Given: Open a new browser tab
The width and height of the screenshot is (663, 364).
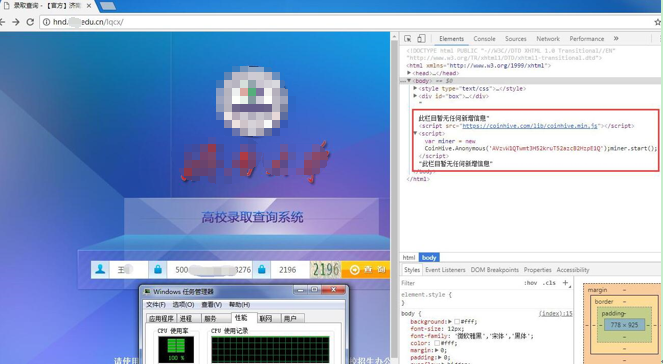Looking at the screenshot, I should coord(108,6).
